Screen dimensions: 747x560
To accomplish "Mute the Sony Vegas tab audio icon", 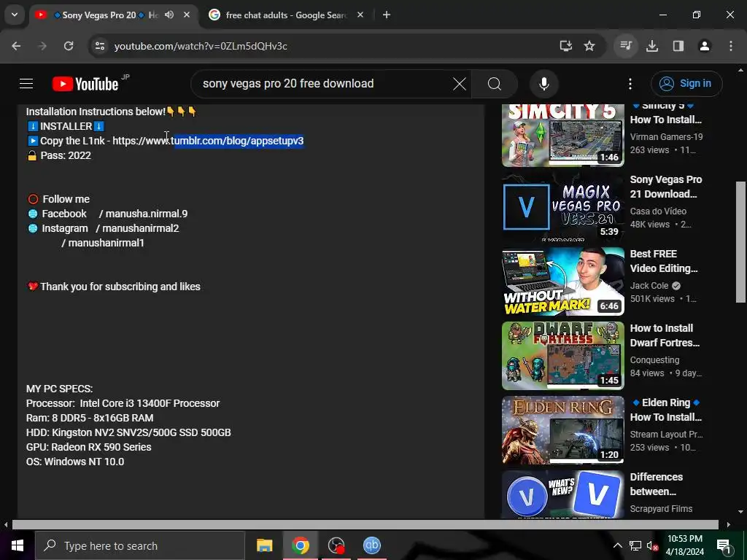I will click(x=169, y=15).
